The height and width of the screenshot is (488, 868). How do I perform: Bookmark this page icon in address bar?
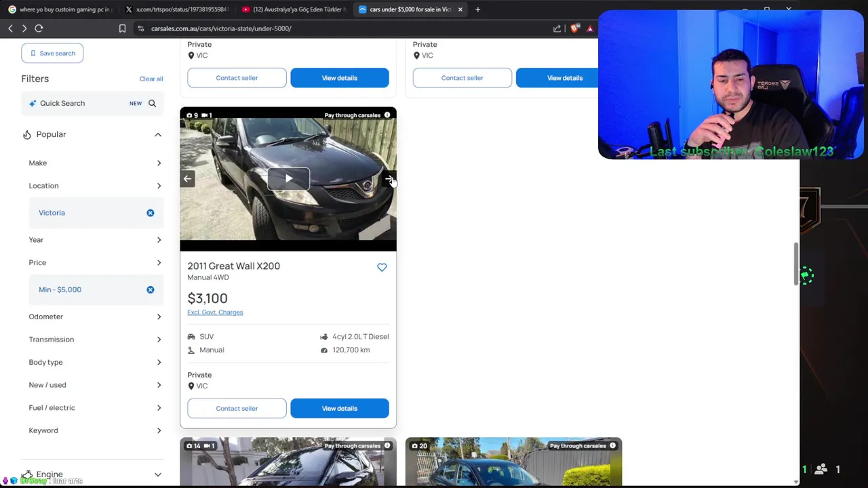(x=122, y=28)
